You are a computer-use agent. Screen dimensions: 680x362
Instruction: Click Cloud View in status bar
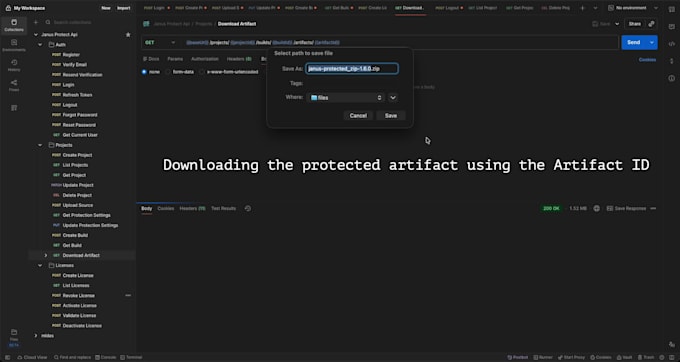32,357
